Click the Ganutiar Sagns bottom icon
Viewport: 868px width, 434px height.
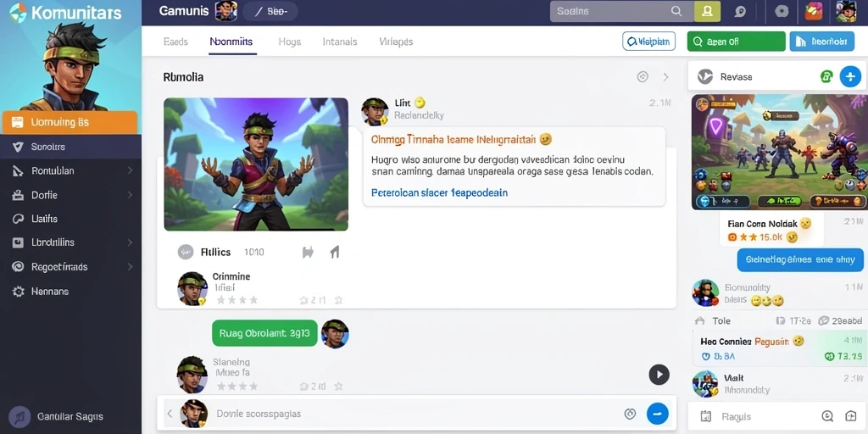tap(19, 417)
